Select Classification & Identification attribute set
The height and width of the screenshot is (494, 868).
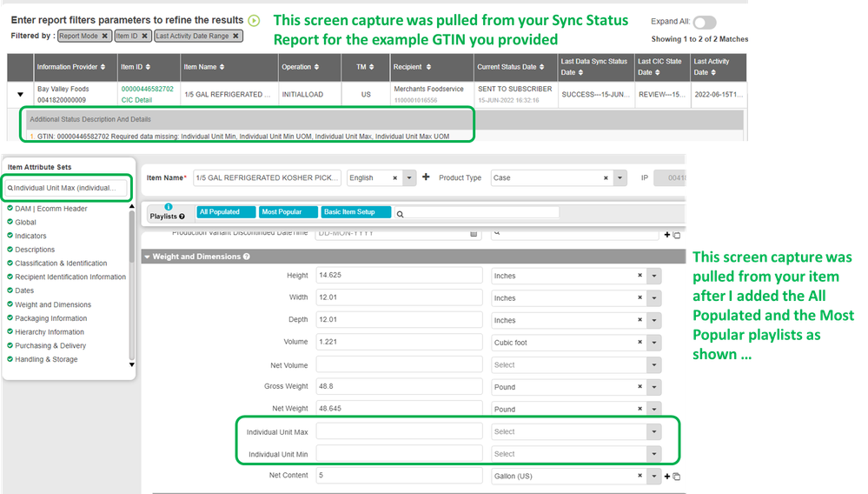tap(61, 263)
